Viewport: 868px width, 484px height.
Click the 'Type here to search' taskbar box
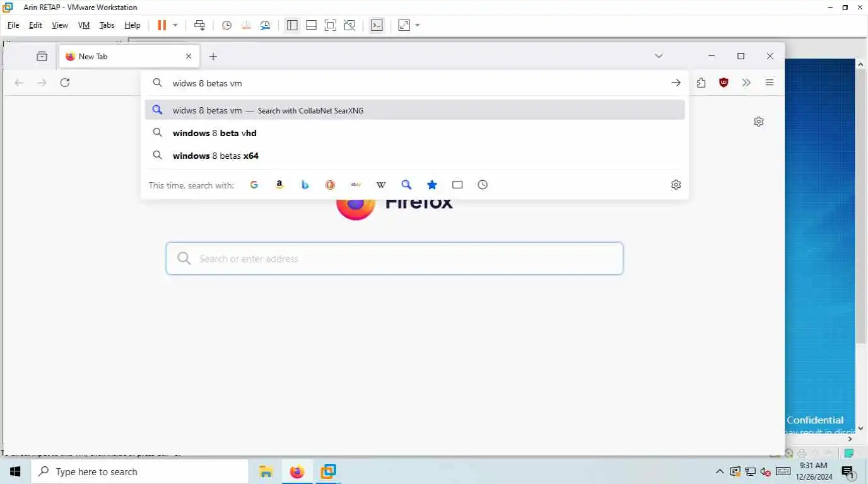139,471
